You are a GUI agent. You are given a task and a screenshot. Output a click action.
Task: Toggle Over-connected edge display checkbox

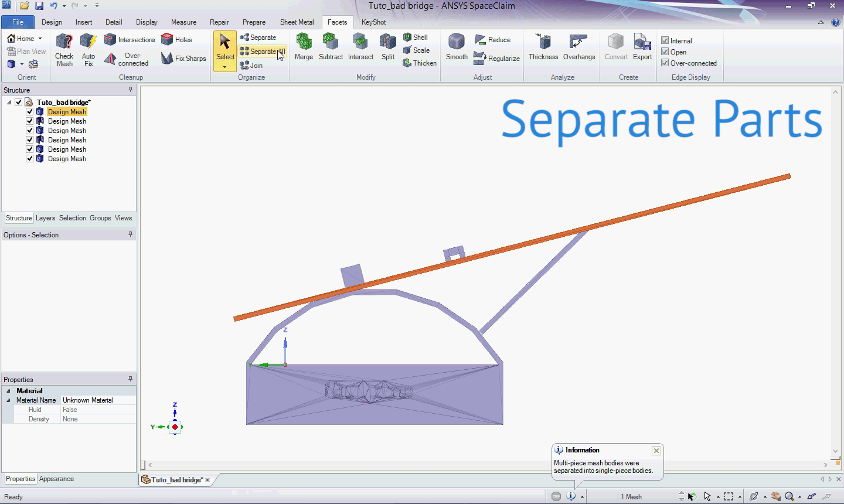[665, 63]
